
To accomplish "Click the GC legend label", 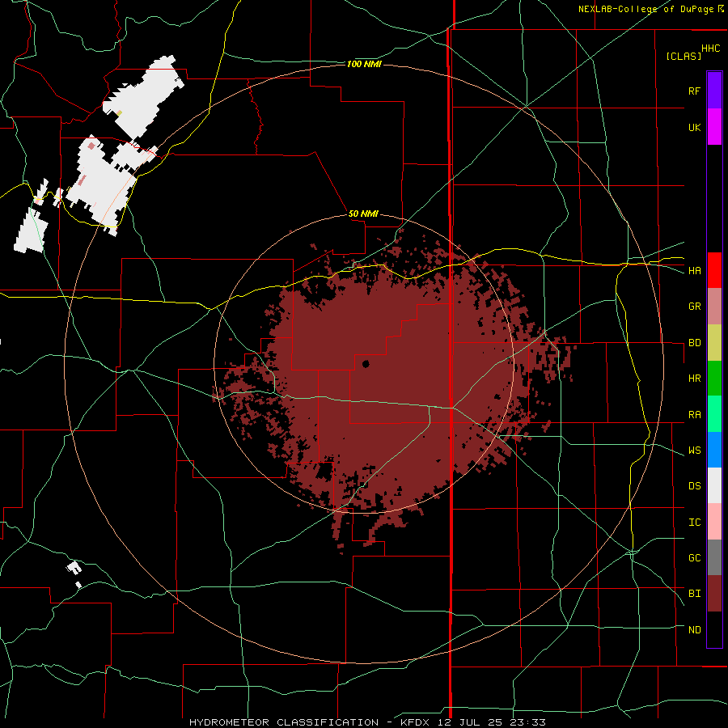I will tap(694, 558).
